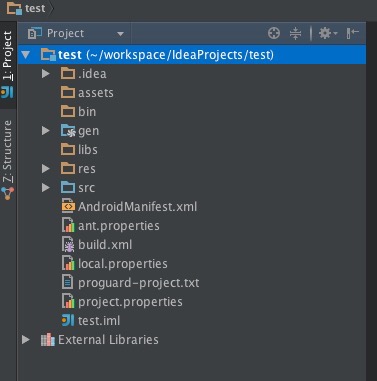Collapse the test root project node

26,55
